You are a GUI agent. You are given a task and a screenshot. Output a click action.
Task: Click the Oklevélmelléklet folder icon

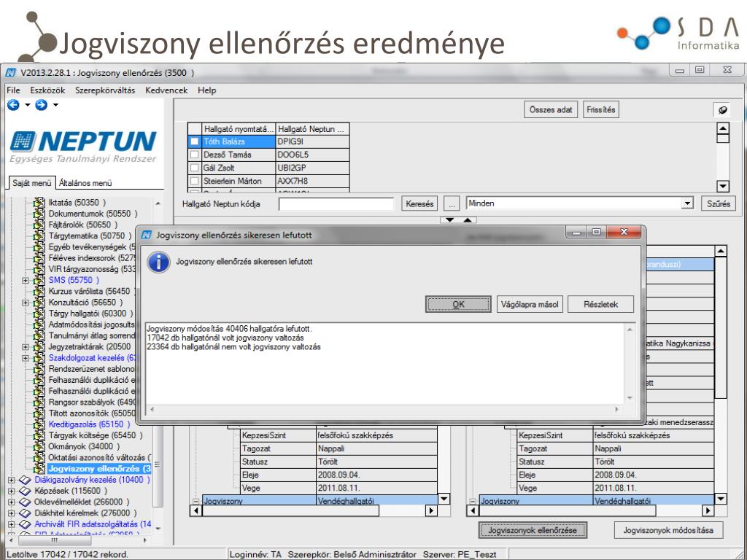pyautogui.click(x=25, y=502)
